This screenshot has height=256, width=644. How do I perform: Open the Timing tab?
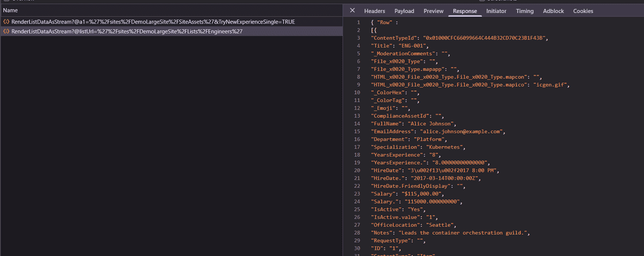[525, 11]
